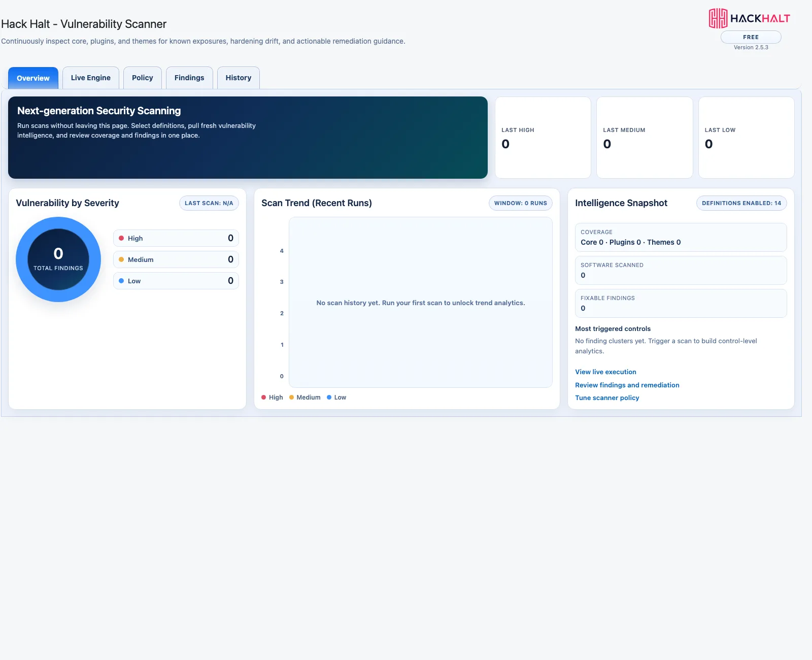Click the FREE plan badge
The width and height of the screenshot is (812, 660).
click(x=751, y=37)
